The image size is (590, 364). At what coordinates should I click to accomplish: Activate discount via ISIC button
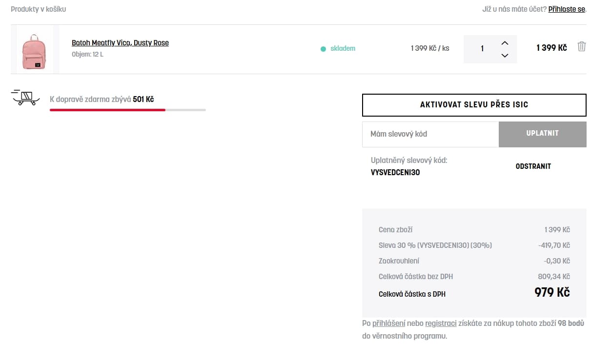click(474, 104)
